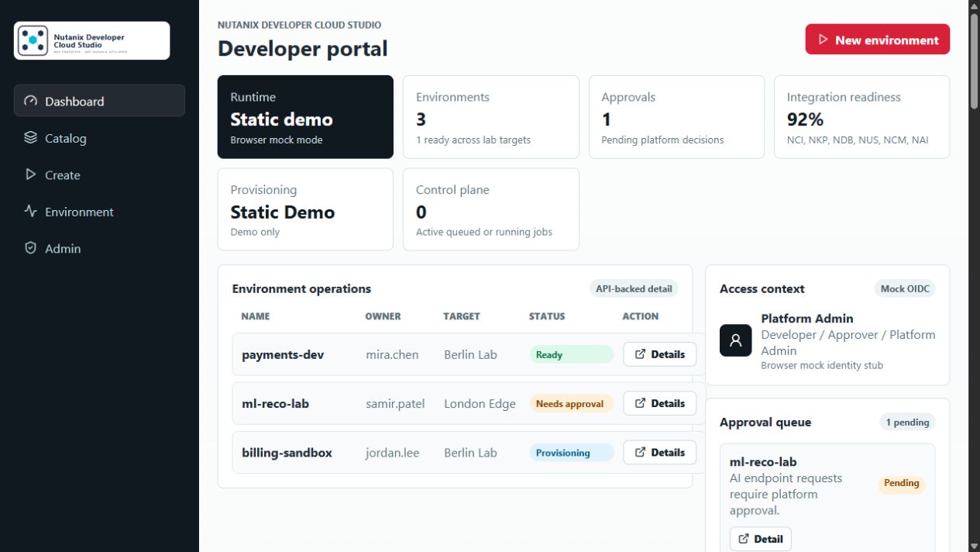This screenshot has height=552, width=980.
Task: Click the Access context heading
Action: (762, 288)
